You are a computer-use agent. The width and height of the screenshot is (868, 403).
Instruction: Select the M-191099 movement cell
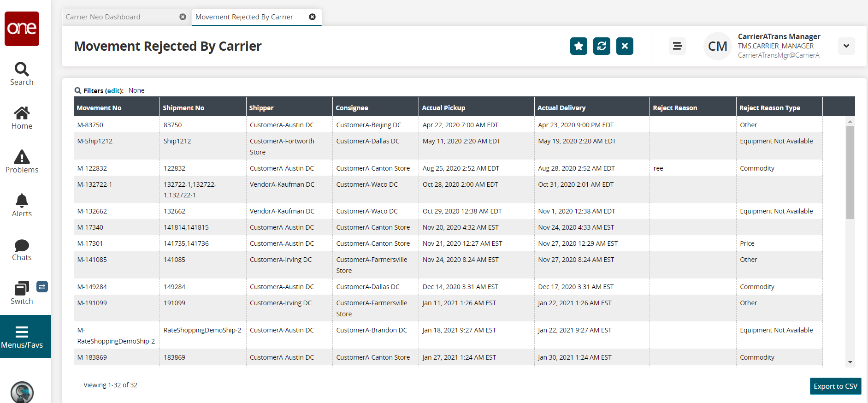(117, 308)
